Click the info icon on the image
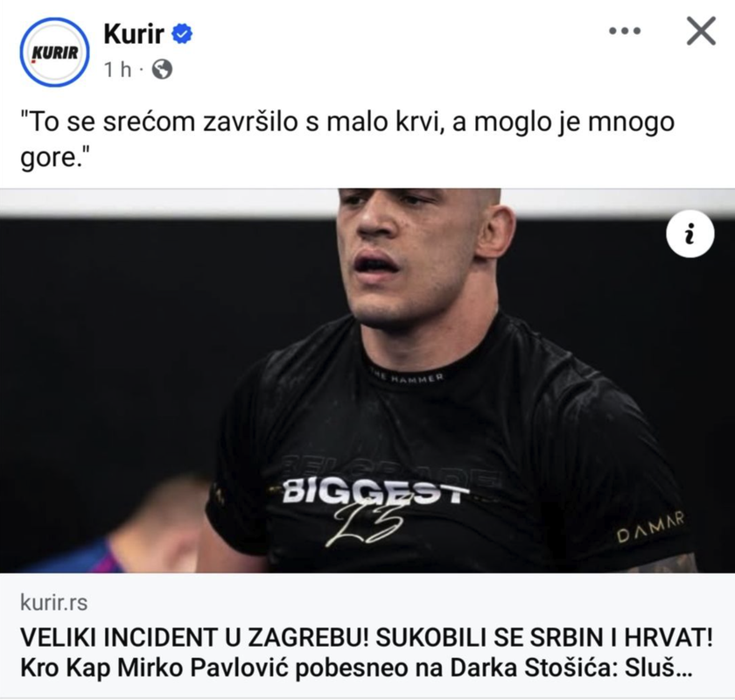This screenshot has width=735, height=700. tap(690, 234)
